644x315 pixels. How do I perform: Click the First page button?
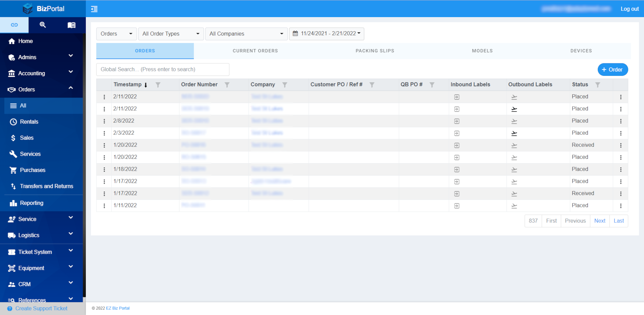click(x=551, y=221)
